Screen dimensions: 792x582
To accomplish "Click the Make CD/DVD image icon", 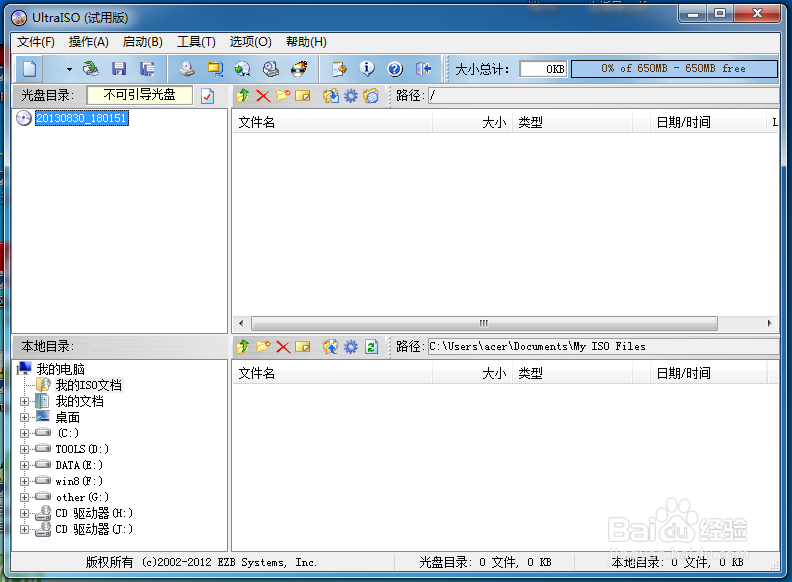I will [187, 69].
